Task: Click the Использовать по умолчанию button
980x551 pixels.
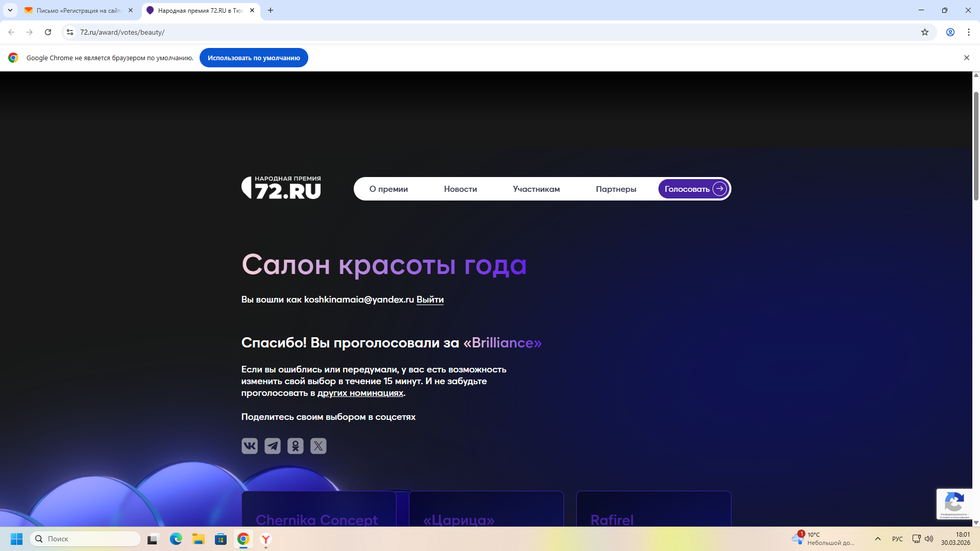Action: point(254,58)
